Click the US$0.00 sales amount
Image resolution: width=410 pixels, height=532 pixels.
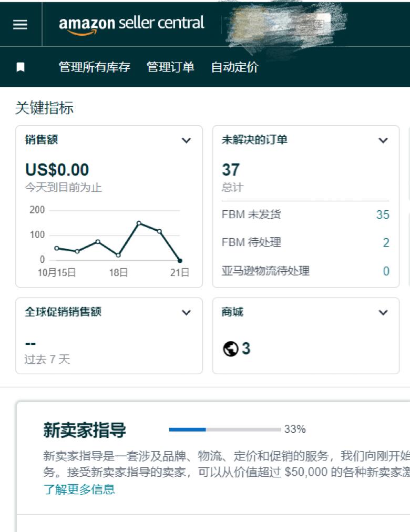(57, 170)
